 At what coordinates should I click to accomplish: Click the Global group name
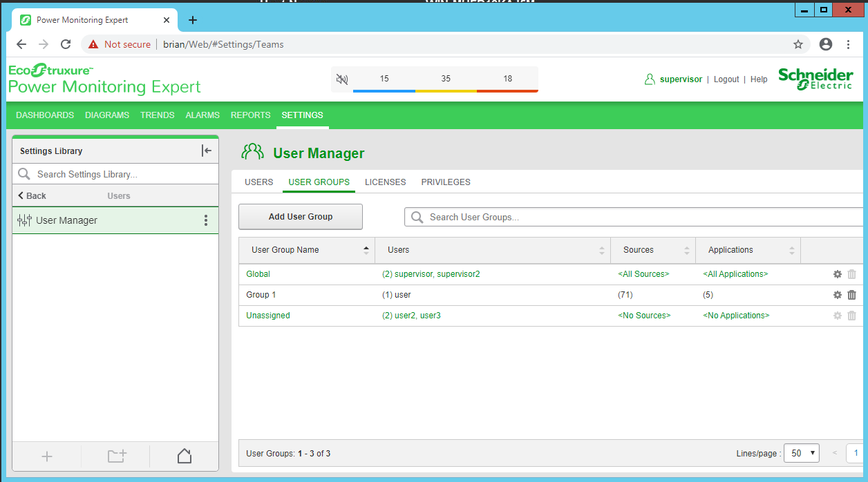point(258,274)
